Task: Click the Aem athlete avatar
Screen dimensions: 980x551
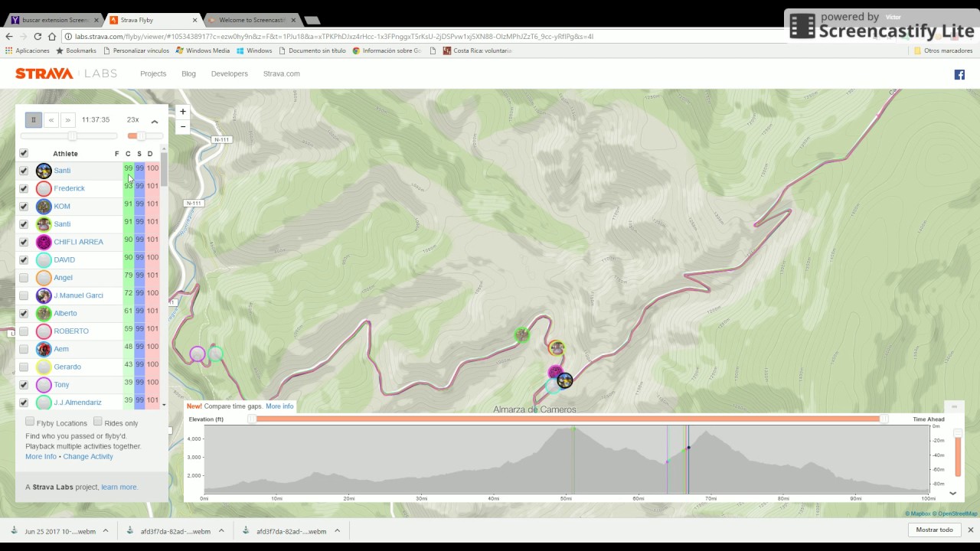Action: click(x=44, y=349)
